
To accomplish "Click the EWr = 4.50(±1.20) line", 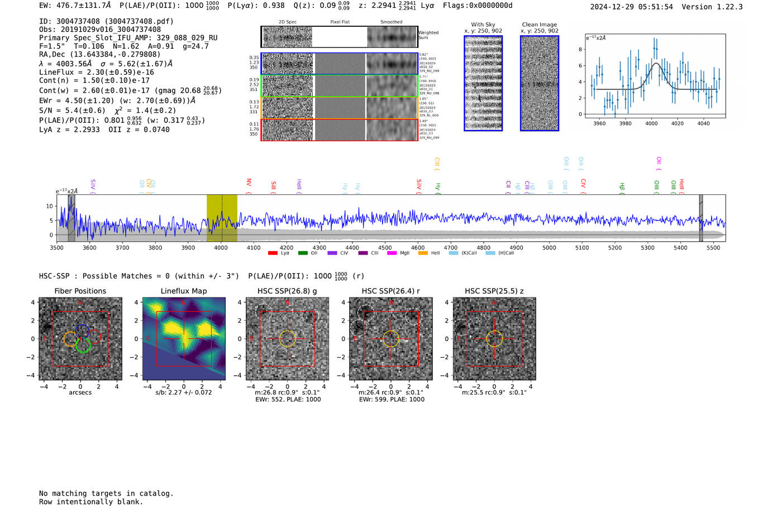I will point(117,100).
